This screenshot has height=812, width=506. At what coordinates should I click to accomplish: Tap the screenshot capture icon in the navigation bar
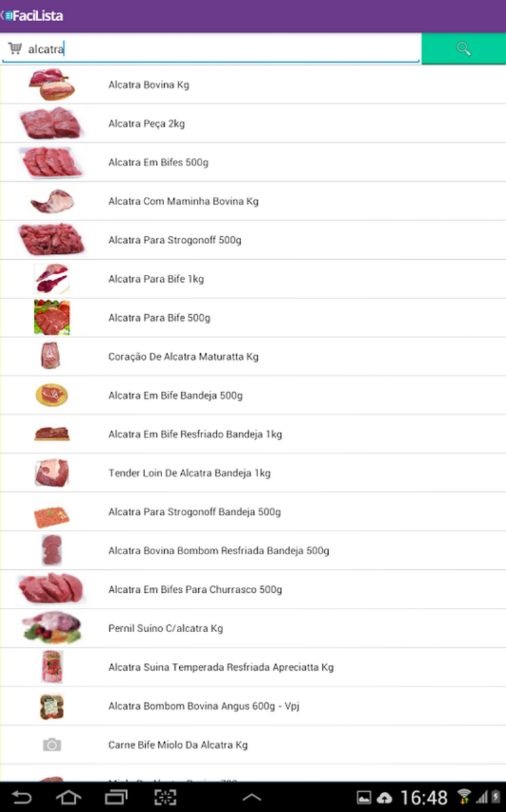[165, 797]
